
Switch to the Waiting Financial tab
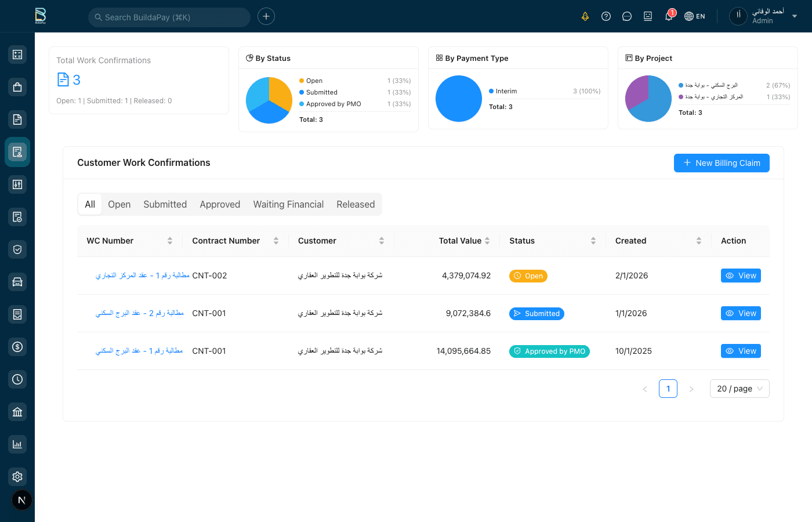point(288,204)
